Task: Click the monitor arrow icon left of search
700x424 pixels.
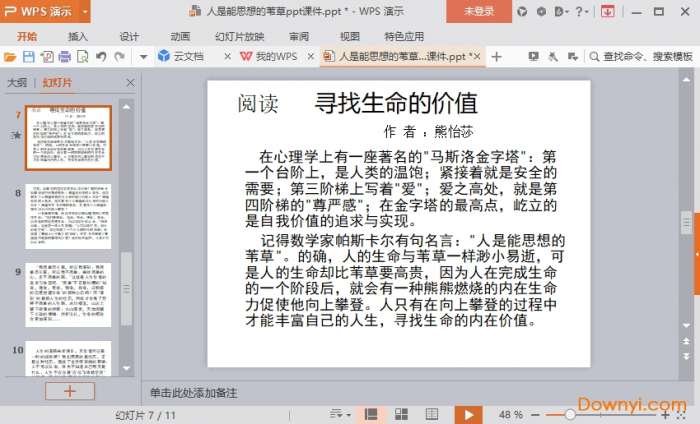Action: (572, 57)
